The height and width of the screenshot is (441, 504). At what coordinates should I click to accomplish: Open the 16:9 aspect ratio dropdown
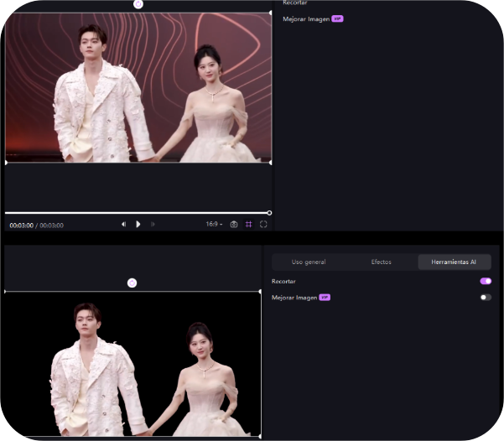pyautogui.click(x=215, y=225)
